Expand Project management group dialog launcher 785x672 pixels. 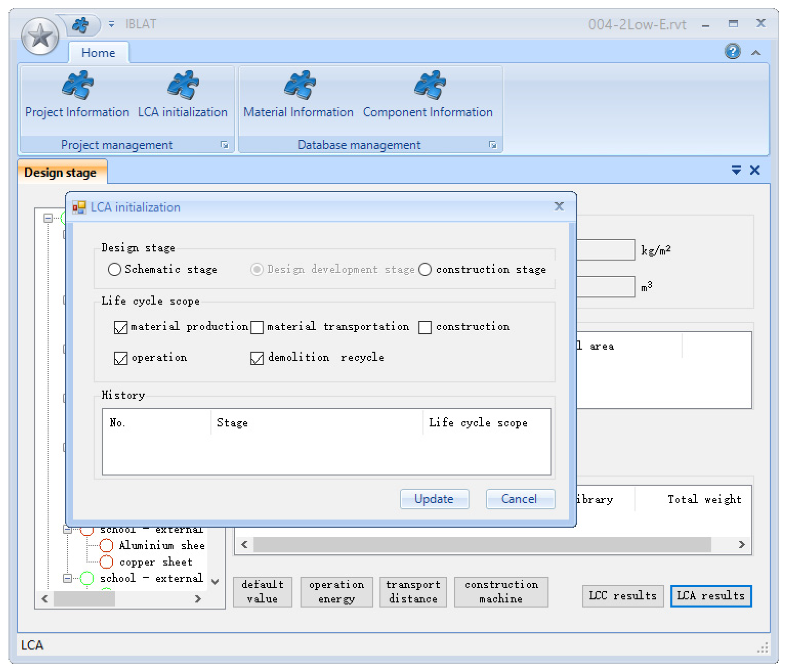[x=225, y=145]
